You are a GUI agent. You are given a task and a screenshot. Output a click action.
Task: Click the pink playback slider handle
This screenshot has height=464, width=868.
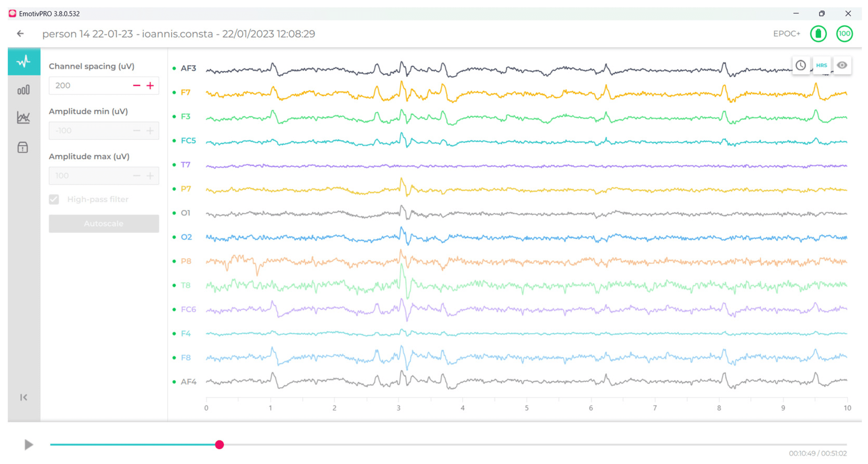coord(219,444)
